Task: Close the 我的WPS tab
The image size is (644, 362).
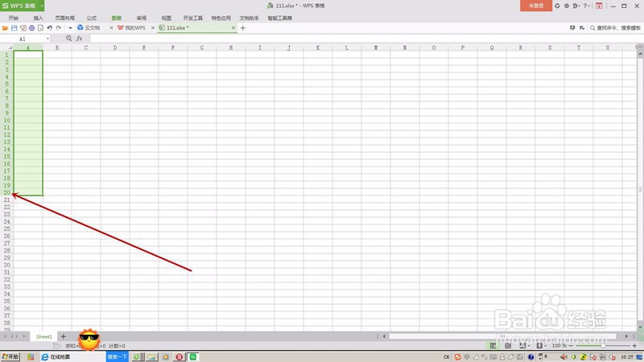Action: (153, 28)
